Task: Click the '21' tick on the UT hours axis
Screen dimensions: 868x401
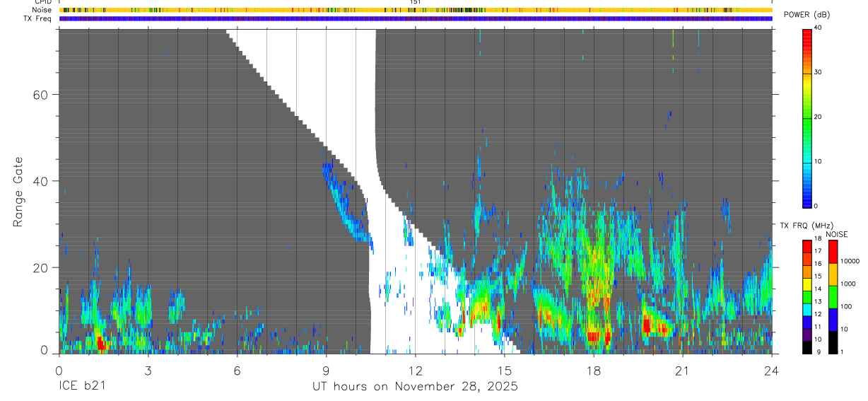Action: coord(683,370)
